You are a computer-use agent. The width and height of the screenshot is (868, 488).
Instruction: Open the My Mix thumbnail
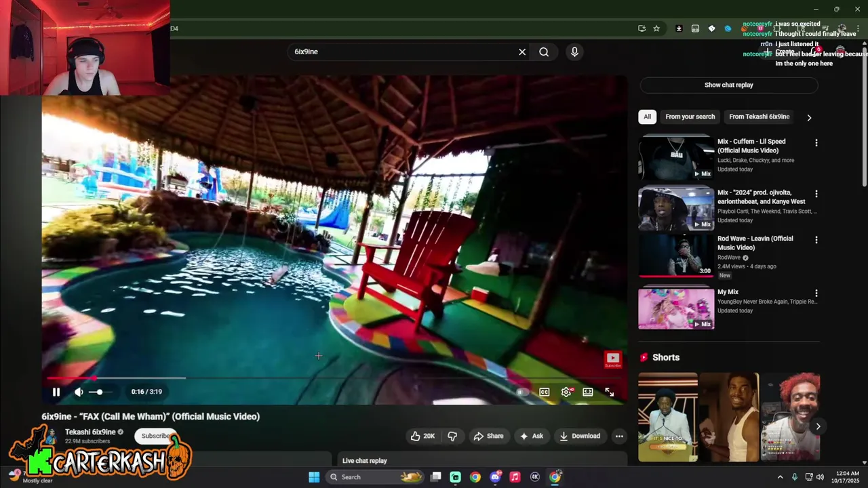(676, 308)
